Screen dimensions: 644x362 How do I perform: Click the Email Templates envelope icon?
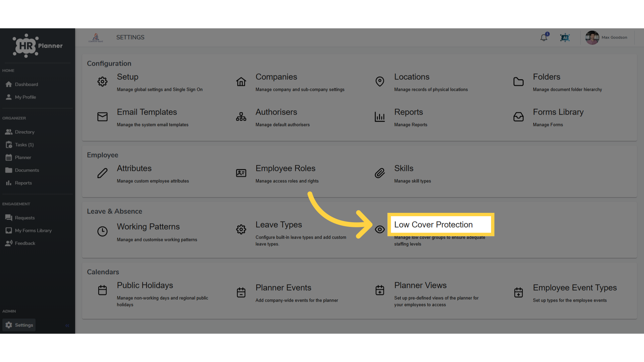[102, 117]
